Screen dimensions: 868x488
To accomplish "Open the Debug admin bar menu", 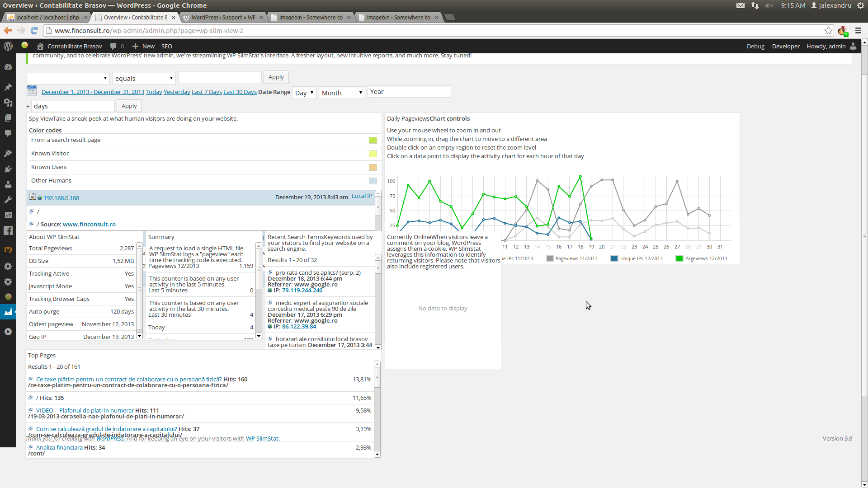I will coord(755,46).
